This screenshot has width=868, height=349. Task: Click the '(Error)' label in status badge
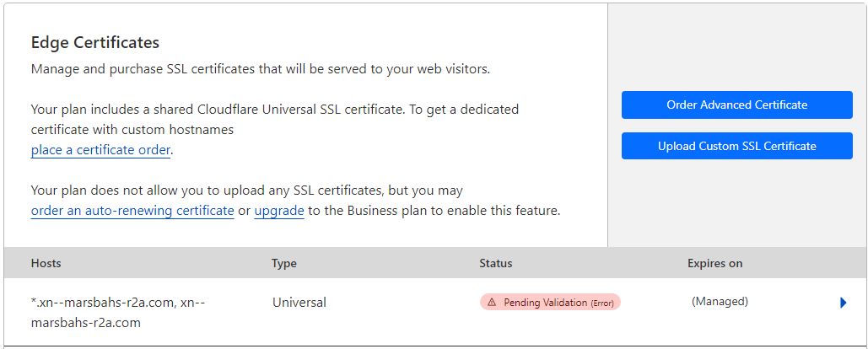pyautogui.click(x=603, y=302)
